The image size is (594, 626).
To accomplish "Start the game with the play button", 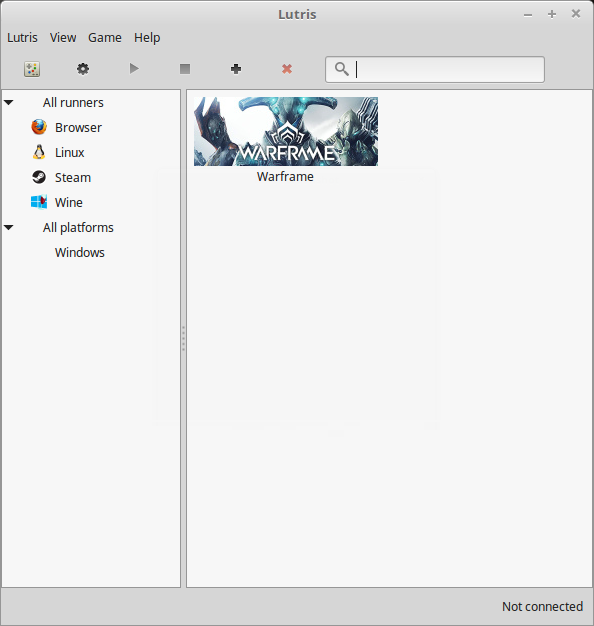I will click(134, 69).
